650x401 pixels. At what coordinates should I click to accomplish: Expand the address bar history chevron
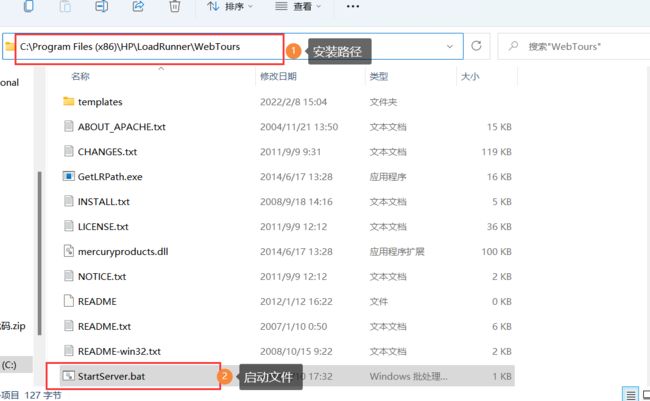tap(450, 46)
